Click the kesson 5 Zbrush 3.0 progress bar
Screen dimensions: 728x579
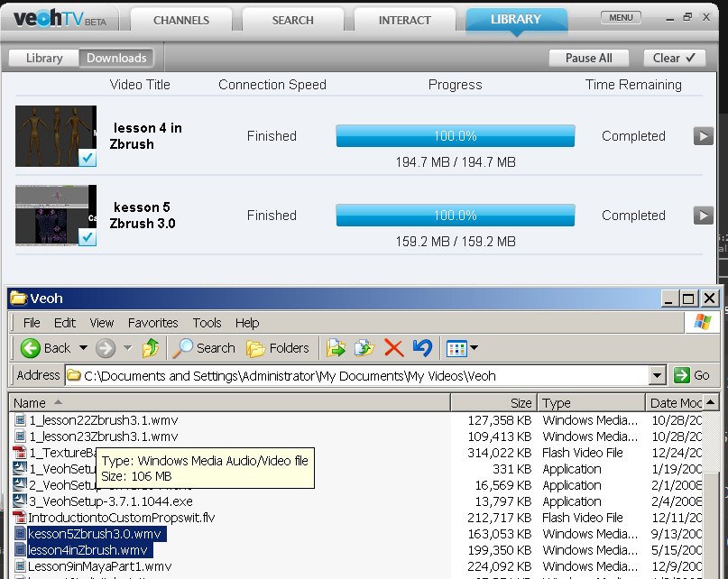pyautogui.click(x=456, y=216)
